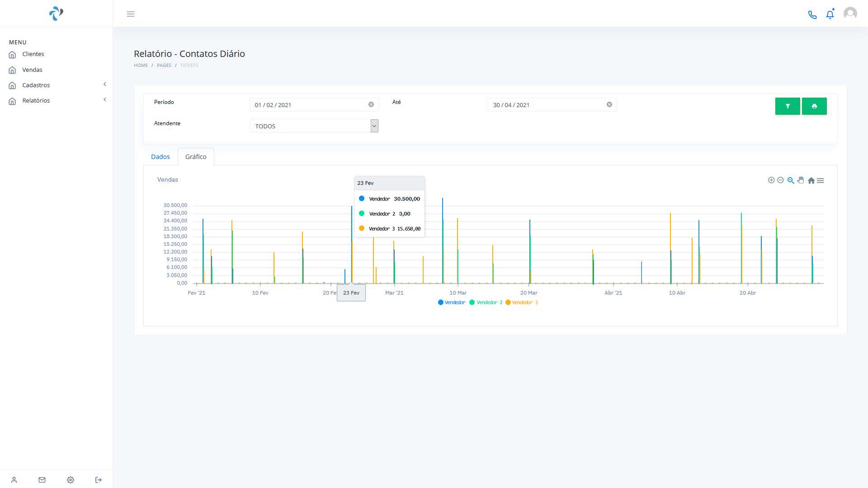Open the Atendente TODOS dropdown
The height and width of the screenshot is (488, 868).
click(314, 126)
